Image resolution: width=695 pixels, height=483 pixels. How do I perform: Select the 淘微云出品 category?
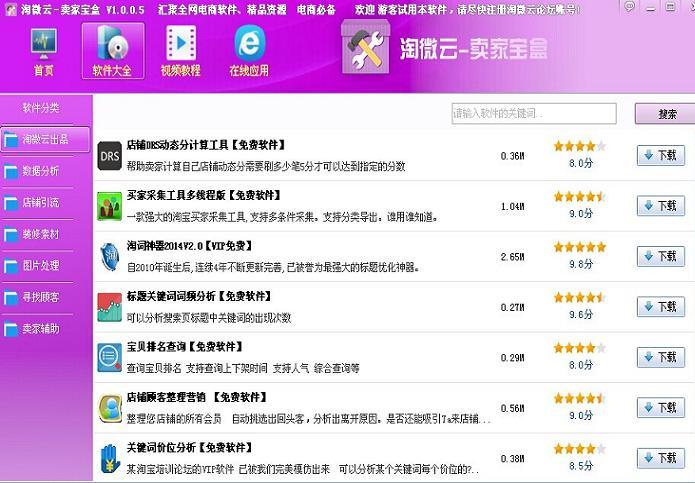pyautogui.click(x=45, y=140)
